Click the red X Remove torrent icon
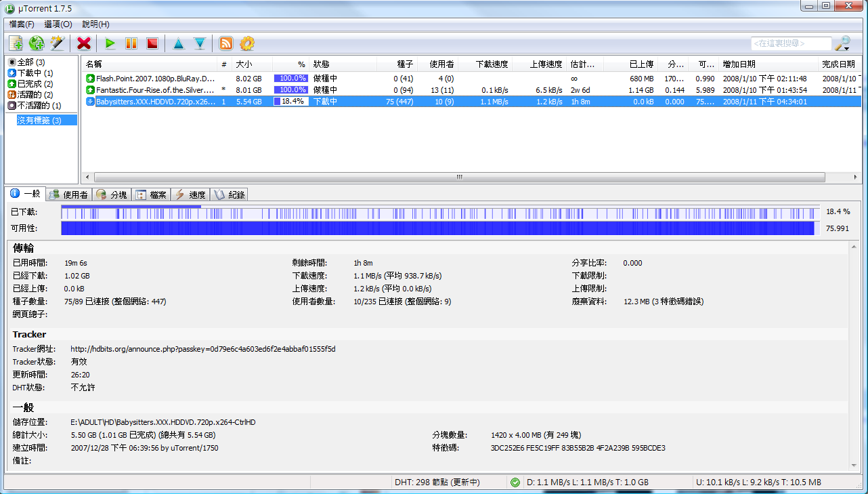The height and width of the screenshot is (494, 868). [84, 43]
